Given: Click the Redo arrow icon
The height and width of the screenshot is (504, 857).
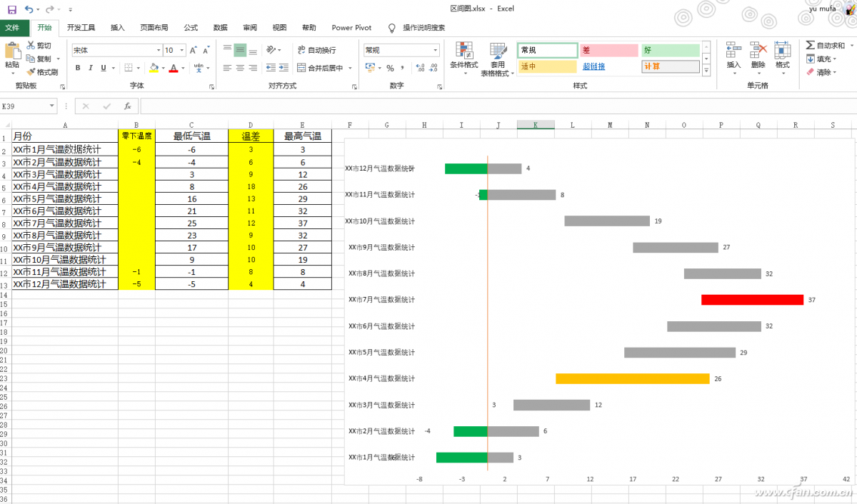Looking at the screenshot, I should click(49, 9).
